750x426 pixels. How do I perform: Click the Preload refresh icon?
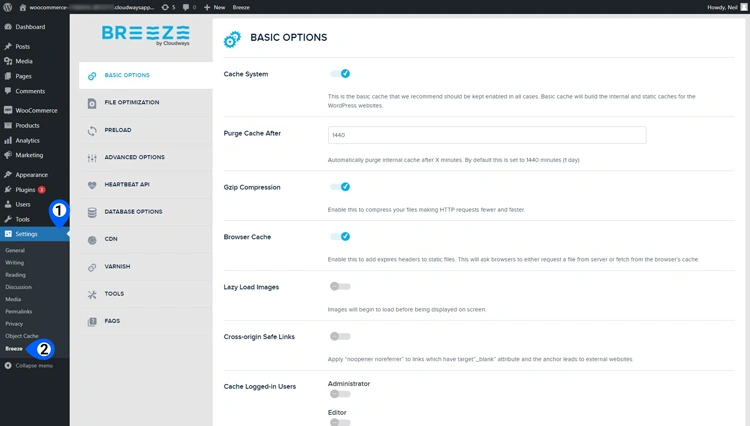(x=92, y=130)
